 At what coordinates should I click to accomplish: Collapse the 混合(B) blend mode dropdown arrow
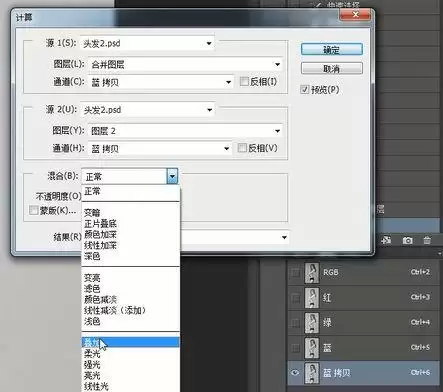click(x=172, y=176)
